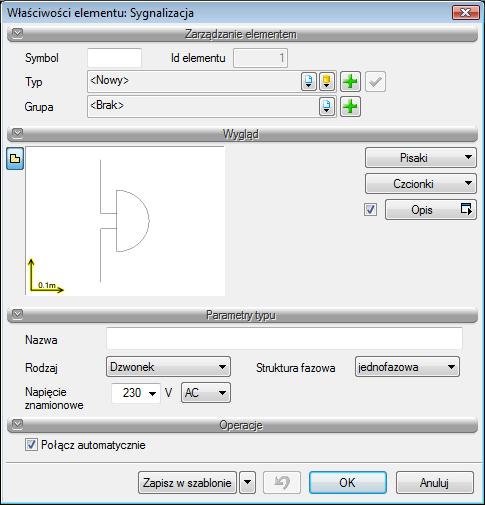Image resolution: width=485 pixels, height=505 pixels.
Task: Open the yellow type library icon
Action: coord(327,81)
